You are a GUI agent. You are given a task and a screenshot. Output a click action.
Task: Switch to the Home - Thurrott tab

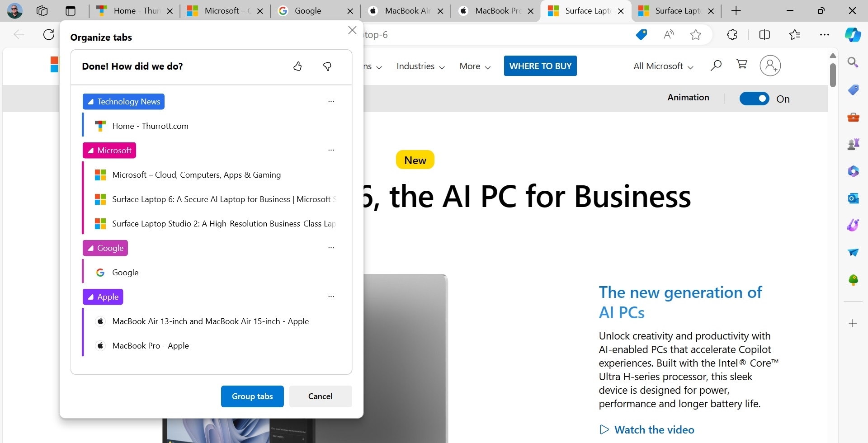pyautogui.click(x=131, y=11)
